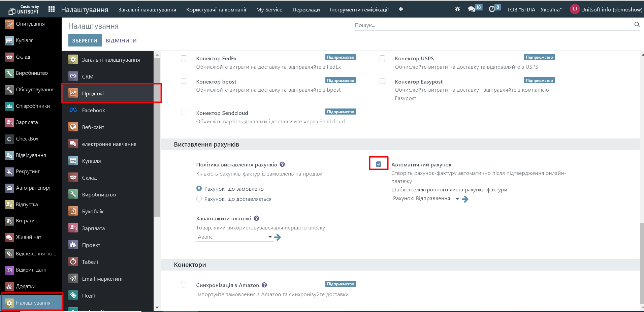Click the arrow link next to Аванс field
The height and width of the screenshot is (312, 644).
278,237
